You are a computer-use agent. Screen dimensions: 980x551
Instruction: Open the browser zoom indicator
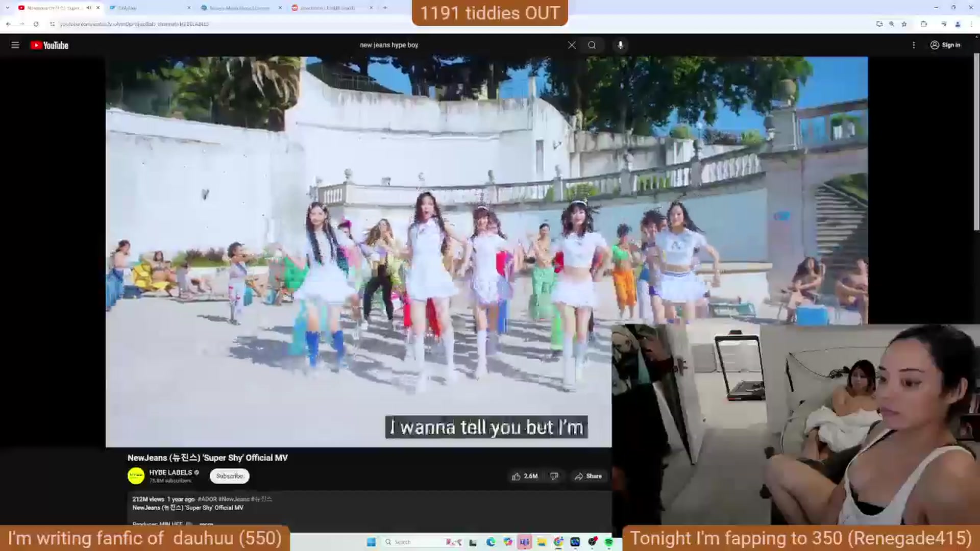pyautogui.click(x=891, y=24)
